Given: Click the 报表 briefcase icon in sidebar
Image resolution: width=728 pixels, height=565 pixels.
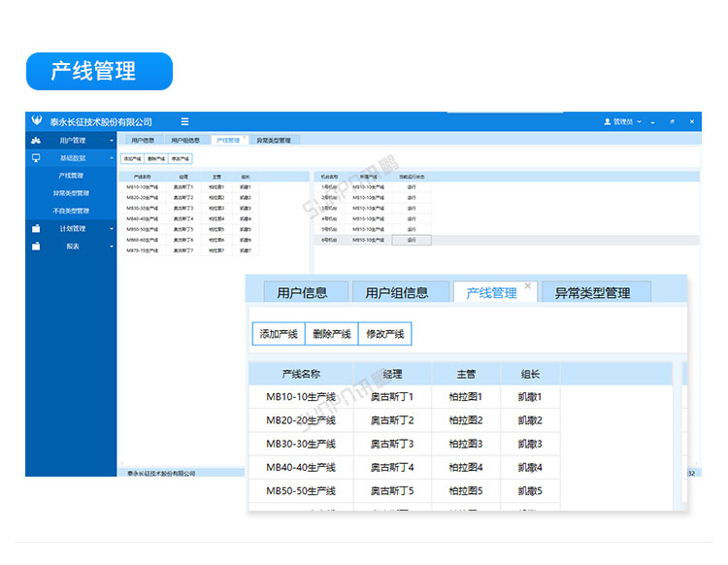Looking at the screenshot, I should pos(36,247).
